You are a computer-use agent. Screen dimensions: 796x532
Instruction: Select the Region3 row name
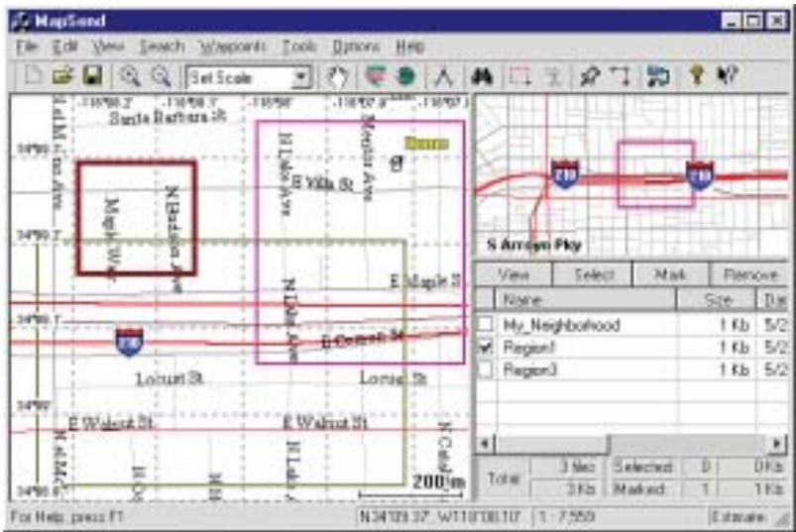[529, 370]
